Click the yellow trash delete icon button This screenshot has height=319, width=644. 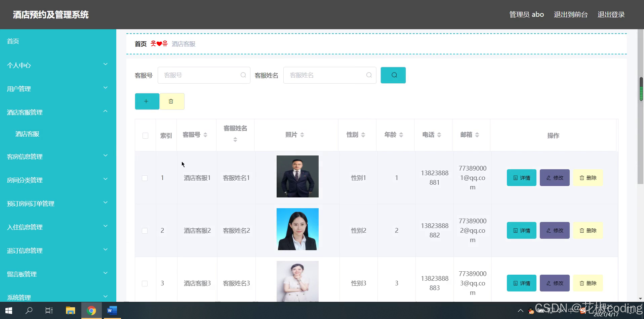(171, 101)
